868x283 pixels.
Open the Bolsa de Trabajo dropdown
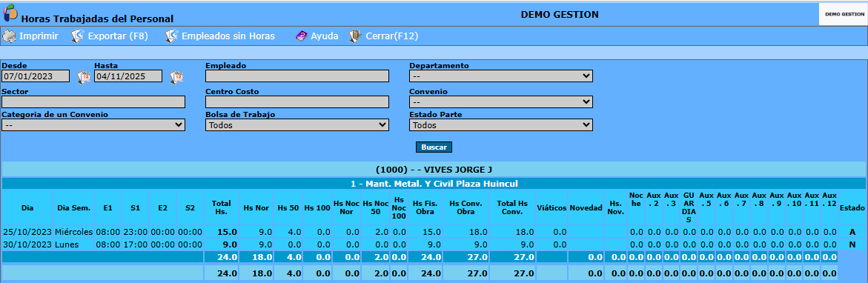point(297,125)
